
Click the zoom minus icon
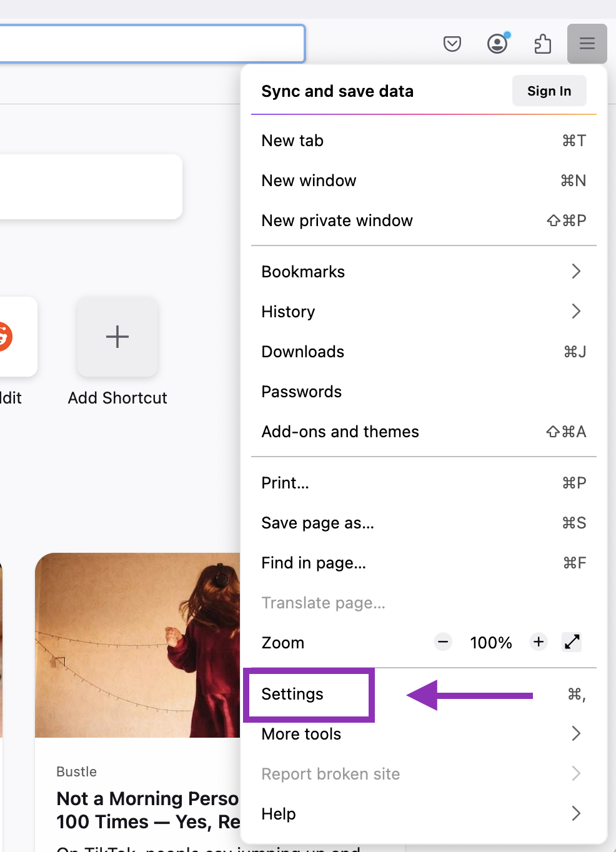442,641
